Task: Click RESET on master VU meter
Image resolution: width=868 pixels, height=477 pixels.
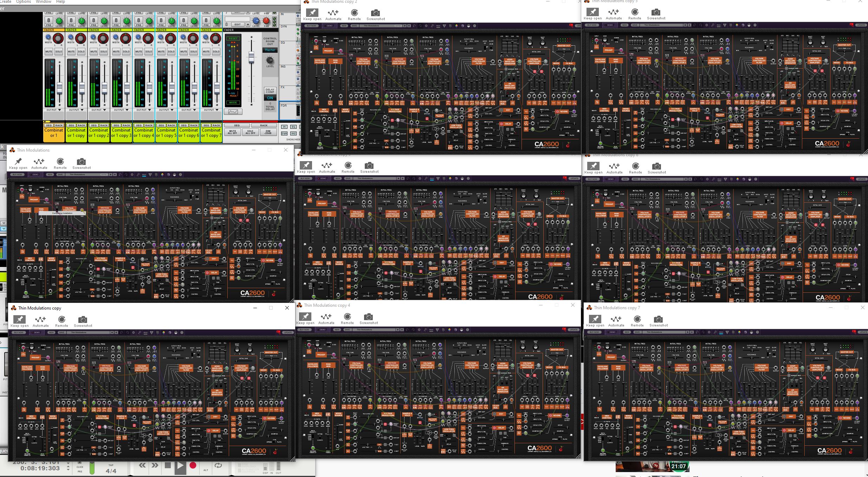Action: (233, 38)
